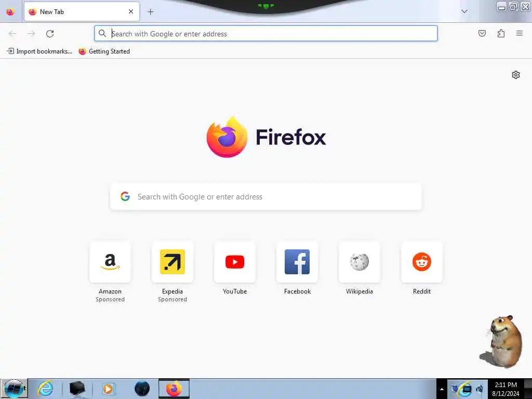This screenshot has width=532, height=399.
Task: Switch to Firefox taskbar button
Action: pyautogui.click(x=174, y=389)
